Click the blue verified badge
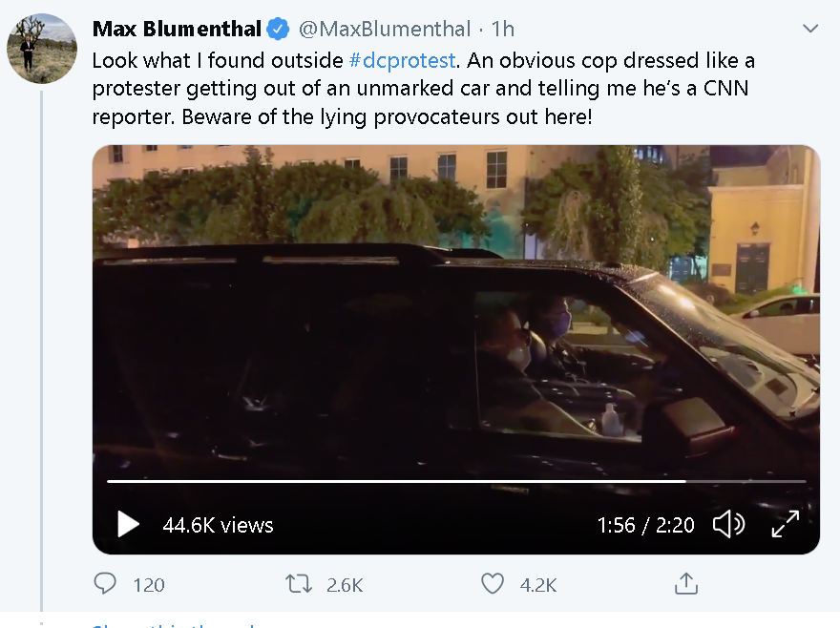840x628 pixels. (x=278, y=29)
